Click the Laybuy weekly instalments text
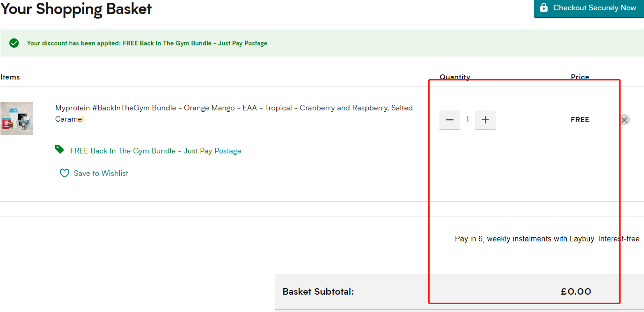 click(x=548, y=239)
